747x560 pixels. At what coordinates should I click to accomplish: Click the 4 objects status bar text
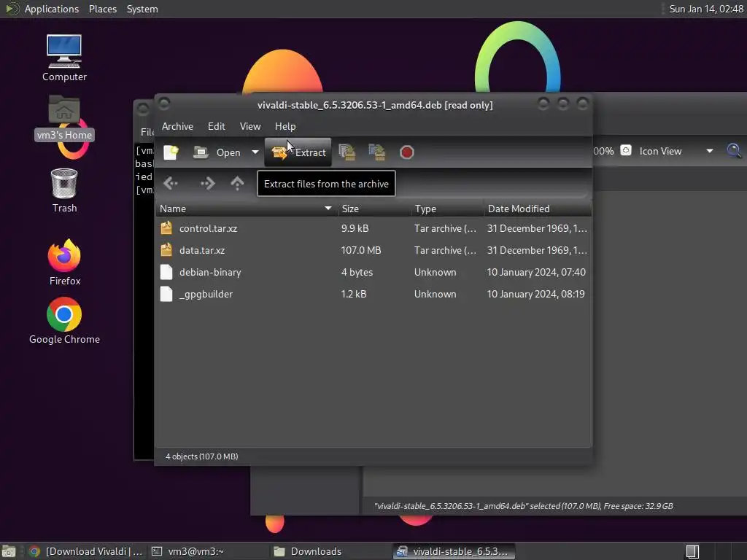click(201, 456)
